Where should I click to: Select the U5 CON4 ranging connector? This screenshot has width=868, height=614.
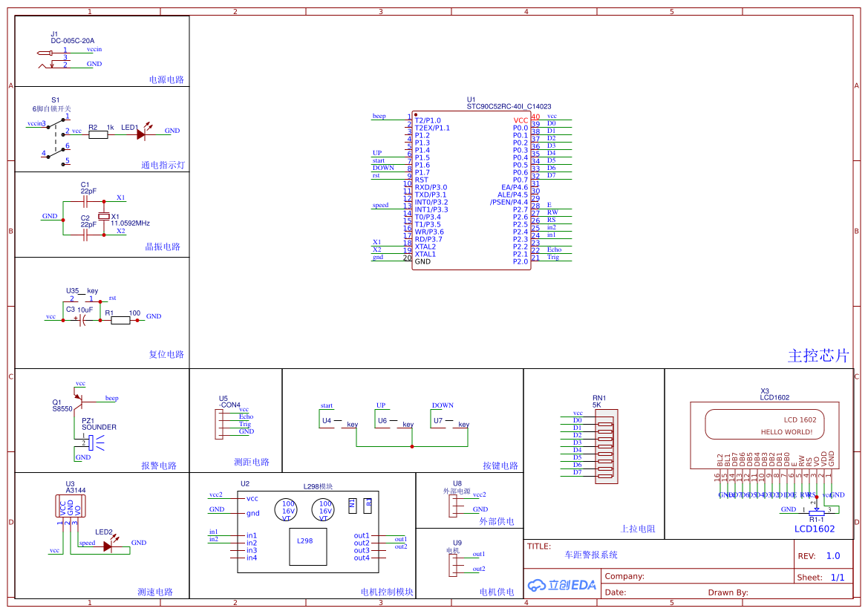click(x=218, y=424)
